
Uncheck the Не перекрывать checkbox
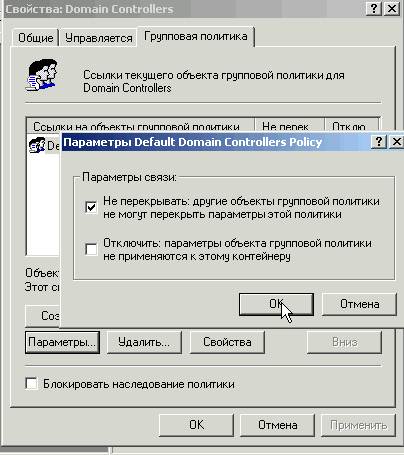(x=91, y=207)
